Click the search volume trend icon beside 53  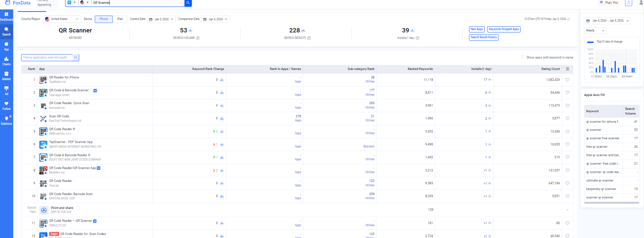coord(191,31)
